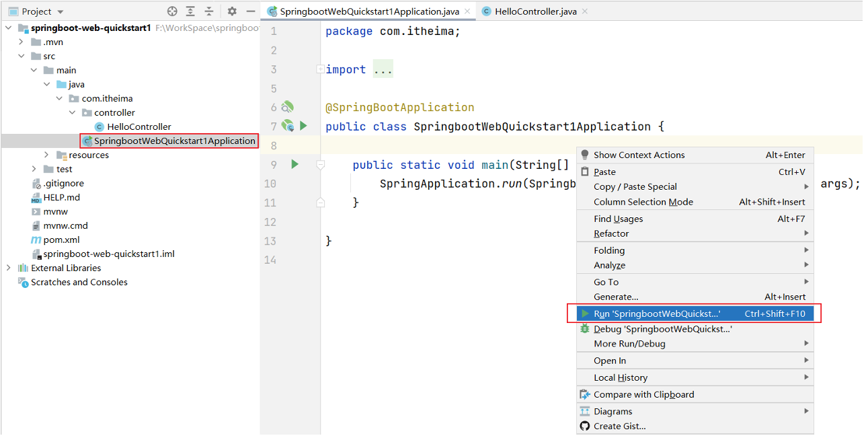Choose Generate... from context menu
Viewport: 868px width, 442px height.
pyautogui.click(x=695, y=297)
